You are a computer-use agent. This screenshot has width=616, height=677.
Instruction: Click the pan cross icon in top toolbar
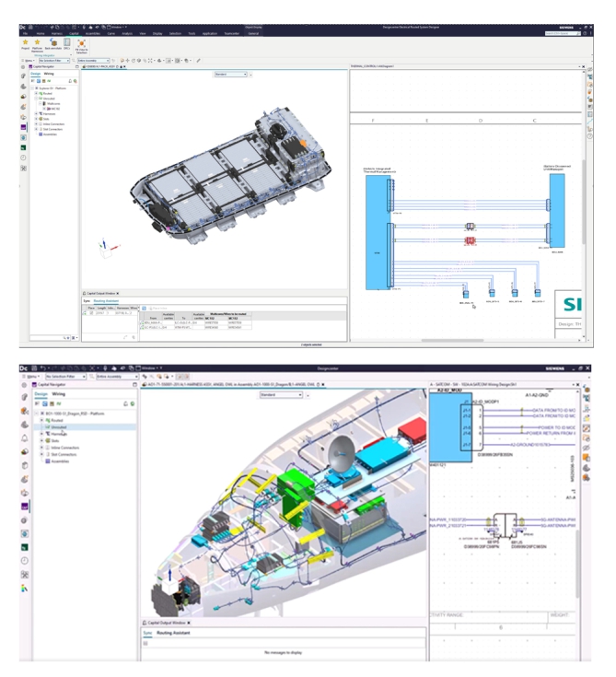point(128,61)
